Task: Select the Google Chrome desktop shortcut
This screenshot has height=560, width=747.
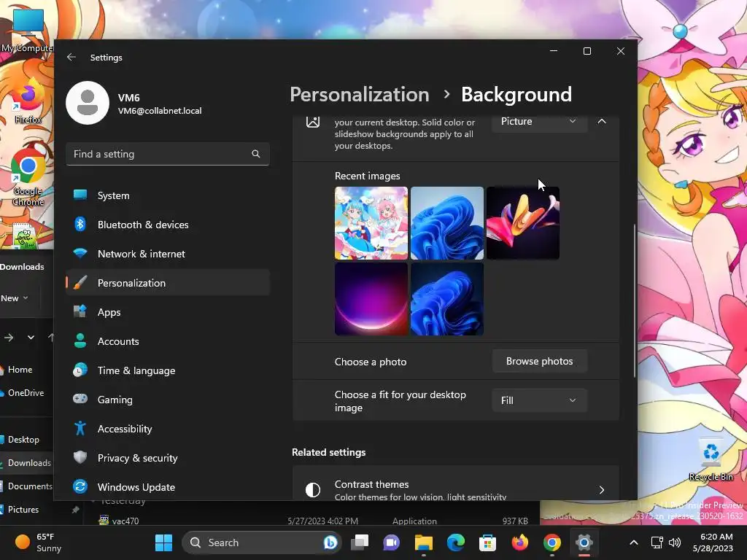Action: [28, 176]
